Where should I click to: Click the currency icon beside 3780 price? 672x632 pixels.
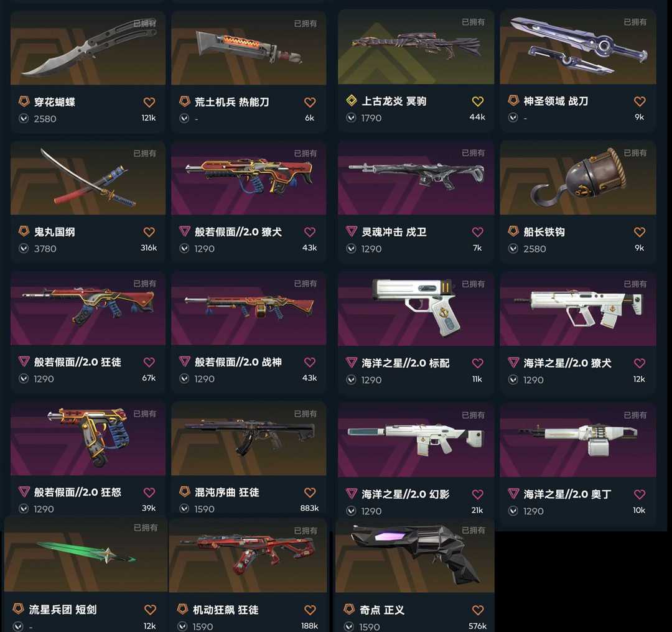24,249
